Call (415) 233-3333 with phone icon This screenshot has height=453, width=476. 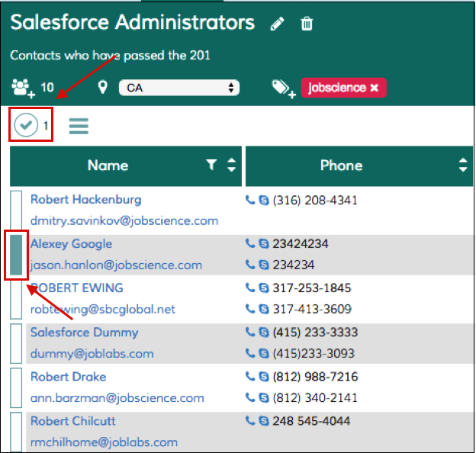point(250,332)
